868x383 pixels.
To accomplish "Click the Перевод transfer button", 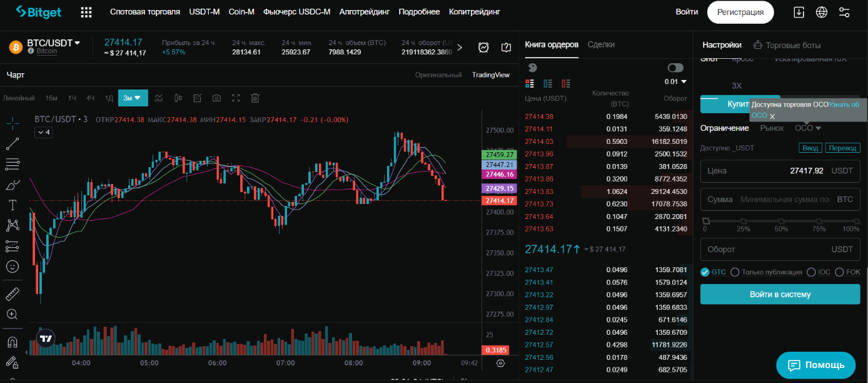I will pos(843,148).
